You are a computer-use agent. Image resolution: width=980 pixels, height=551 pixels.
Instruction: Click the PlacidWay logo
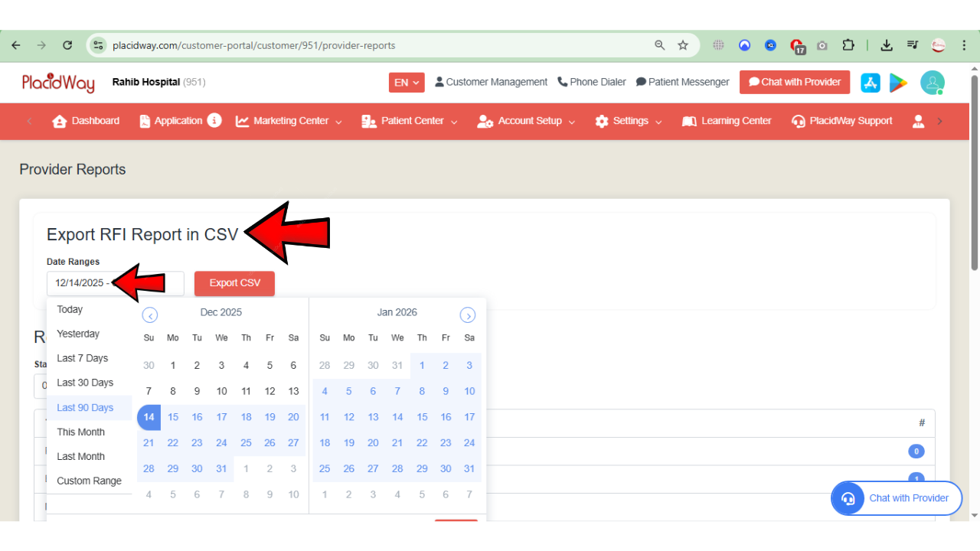click(x=58, y=82)
